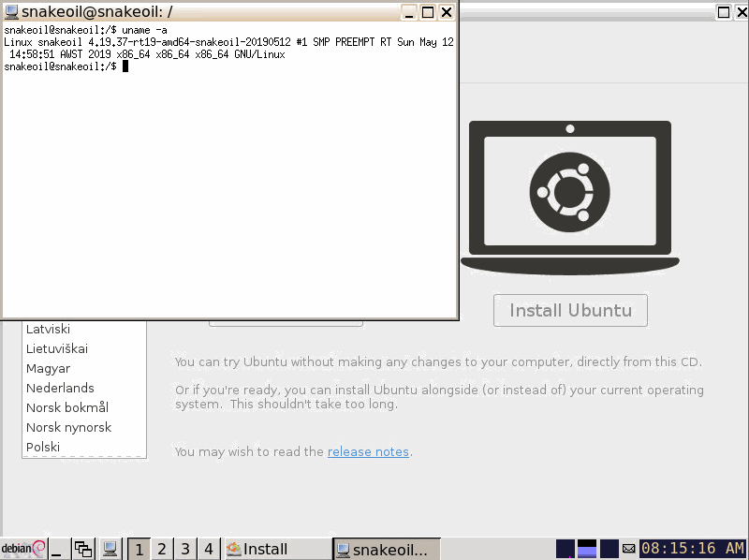Switch to workspace 3
Image resolution: width=749 pixels, height=560 pixels.
pos(185,549)
